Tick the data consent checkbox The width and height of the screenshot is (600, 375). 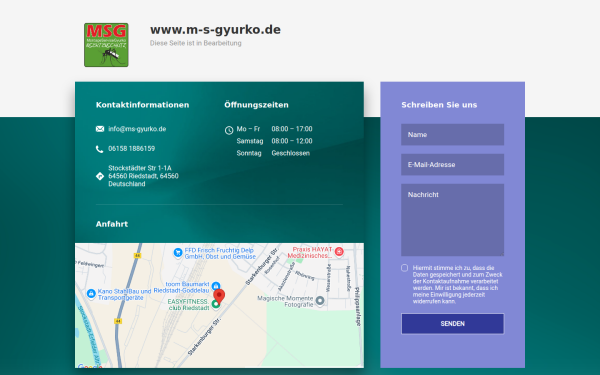tap(404, 268)
